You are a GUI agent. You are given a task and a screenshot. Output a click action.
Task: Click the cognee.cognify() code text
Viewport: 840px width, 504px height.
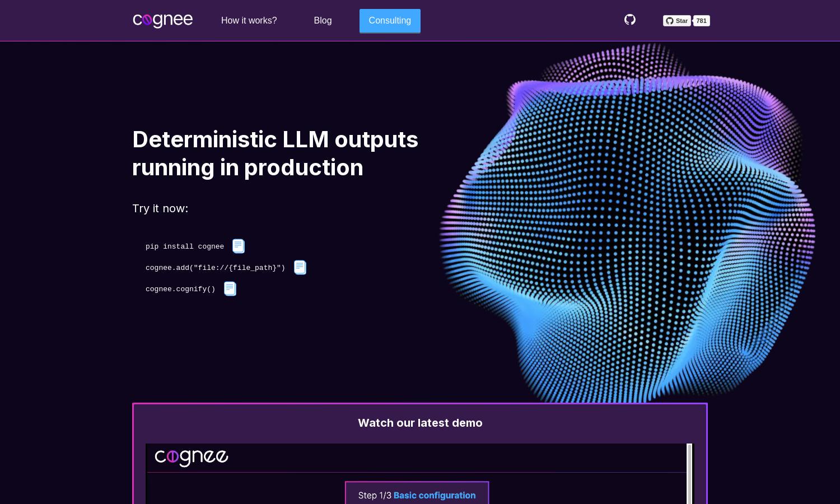pyautogui.click(x=180, y=289)
